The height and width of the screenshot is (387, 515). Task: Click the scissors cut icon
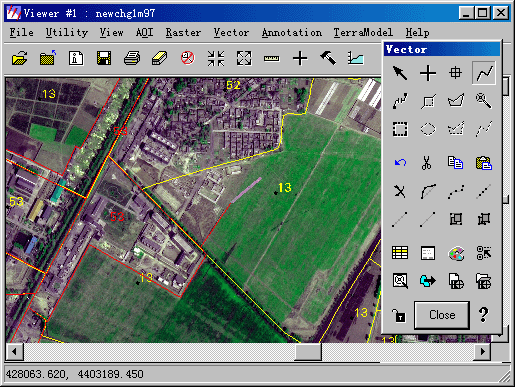[x=427, y=163]
